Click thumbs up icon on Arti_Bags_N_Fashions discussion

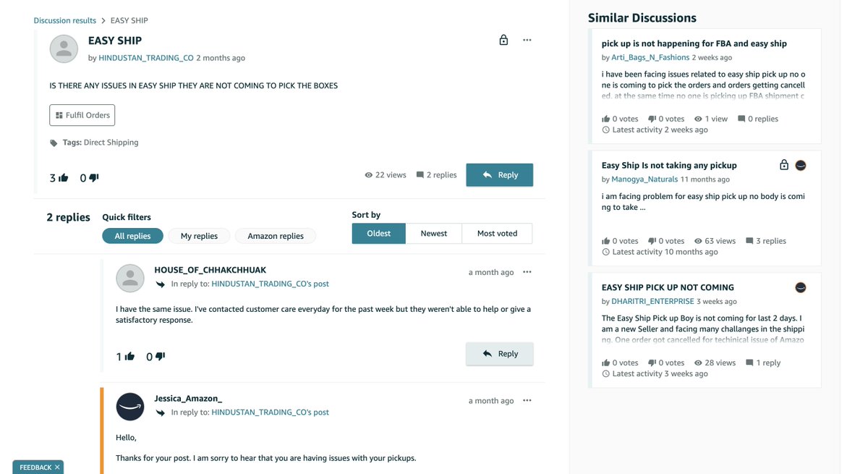(x=605, y=119)
